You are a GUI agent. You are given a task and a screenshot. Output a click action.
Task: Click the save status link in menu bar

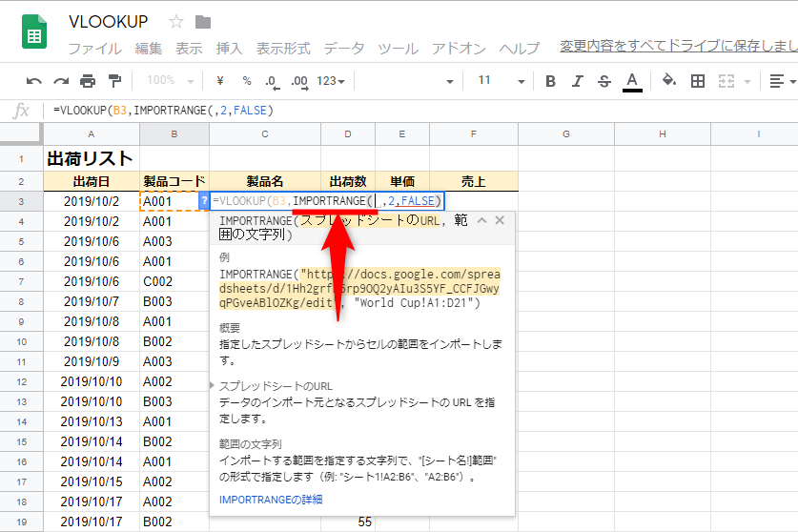[x=679, y=46]
